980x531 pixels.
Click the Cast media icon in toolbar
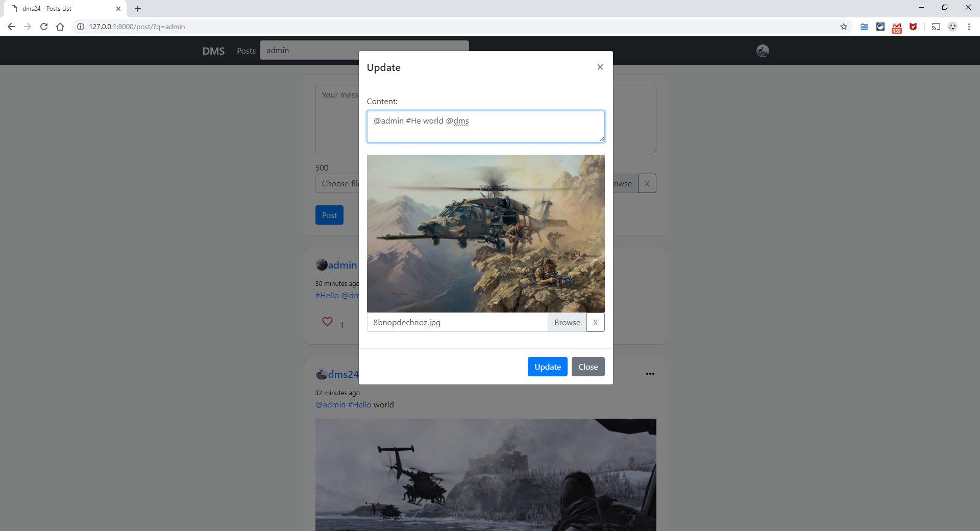tap(936, 27)
